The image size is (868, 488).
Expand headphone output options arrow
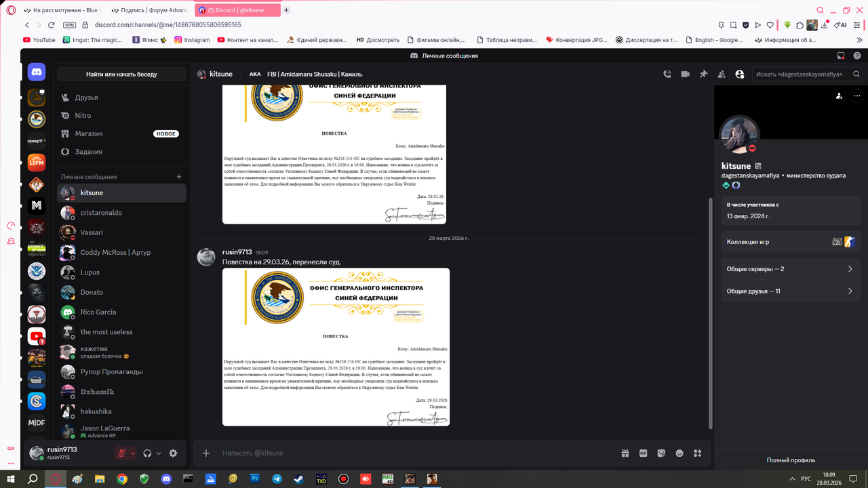(x=159, y=453)
